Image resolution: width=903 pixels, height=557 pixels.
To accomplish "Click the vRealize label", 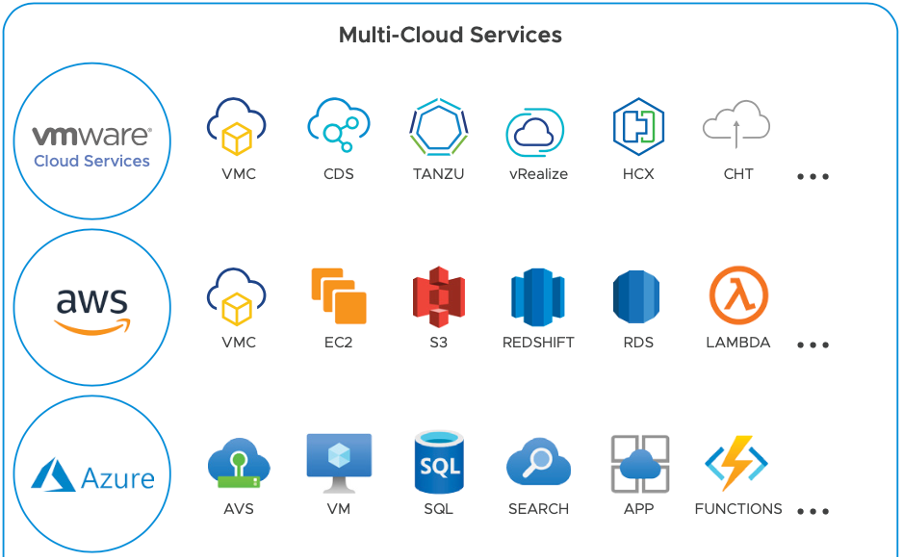I will click(538, 174).
